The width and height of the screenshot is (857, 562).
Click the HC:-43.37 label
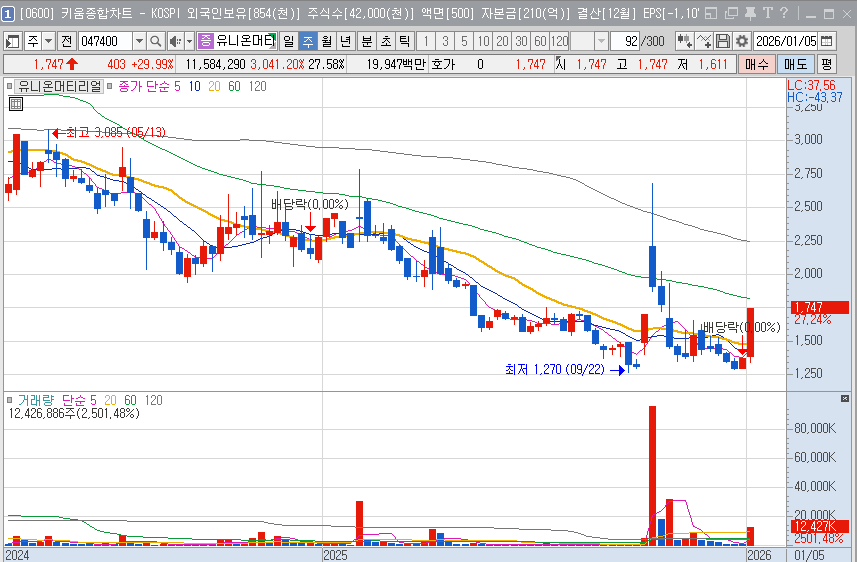[x=815, y=97]
